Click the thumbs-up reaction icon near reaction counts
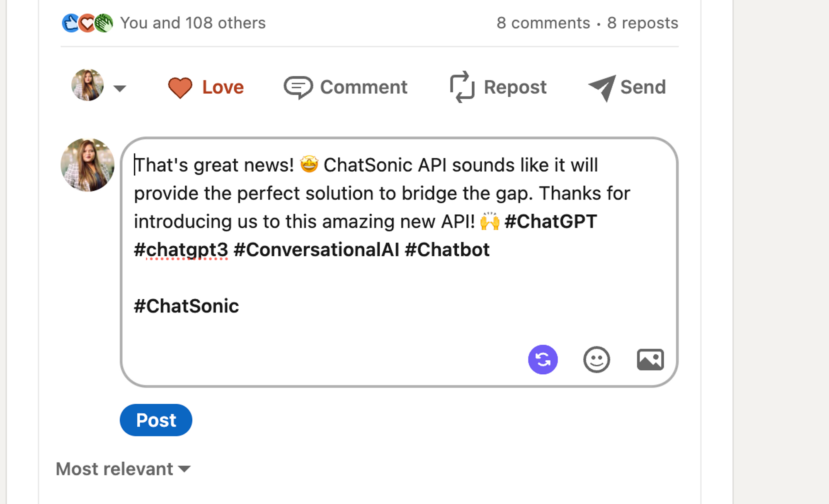829x504 pixels. tap(70, 23)
